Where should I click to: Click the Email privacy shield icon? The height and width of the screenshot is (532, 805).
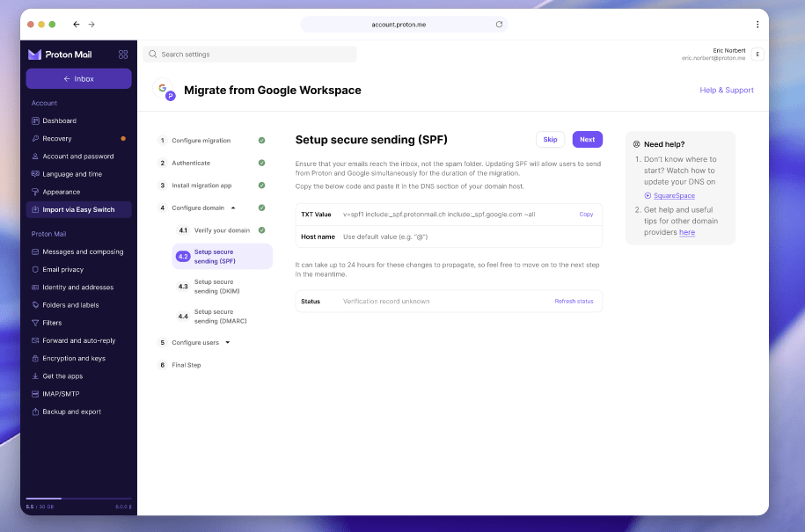(x=35, y=269)
